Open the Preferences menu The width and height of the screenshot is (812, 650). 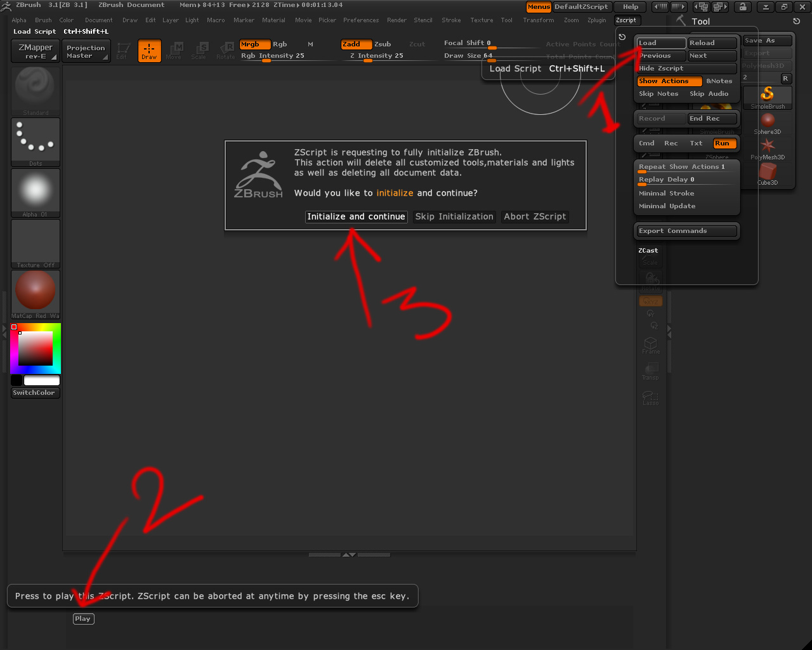coord(361,20)
